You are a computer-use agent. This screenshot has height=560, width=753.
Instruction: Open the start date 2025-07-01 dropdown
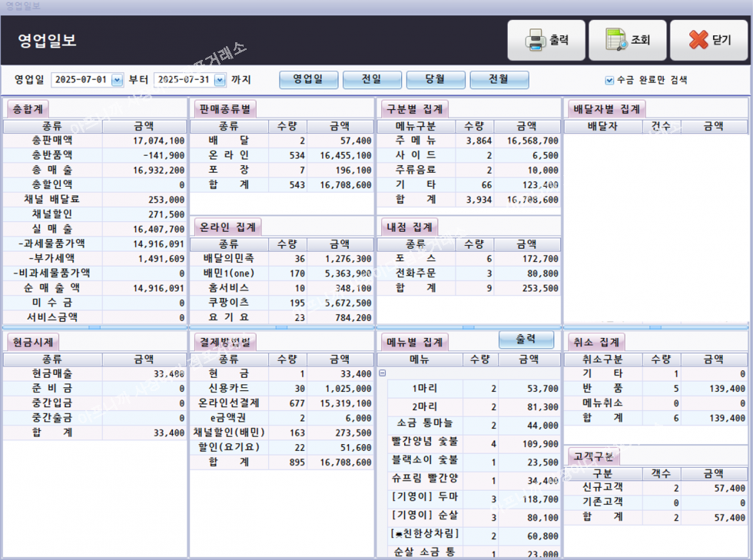pyautogui.click(x=117, y=80)
